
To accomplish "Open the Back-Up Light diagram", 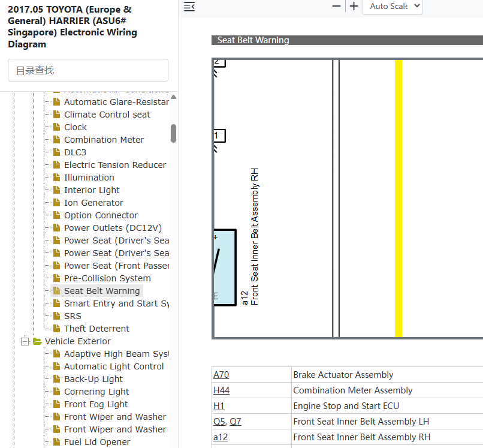I will [93, 379].
